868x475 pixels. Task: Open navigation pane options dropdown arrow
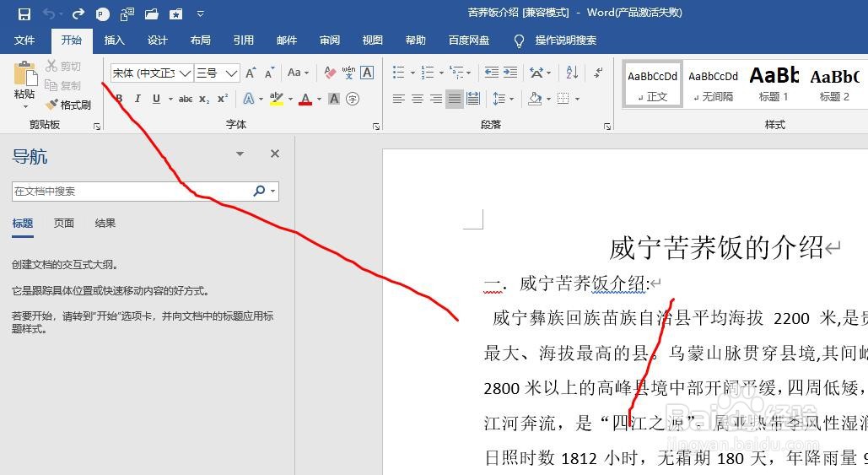240,154
